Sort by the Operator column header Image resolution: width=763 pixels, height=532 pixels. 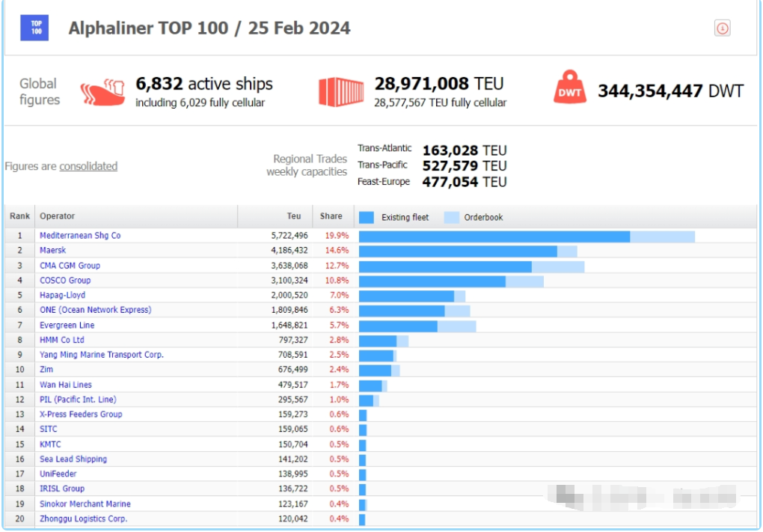[x=58, y=216]
